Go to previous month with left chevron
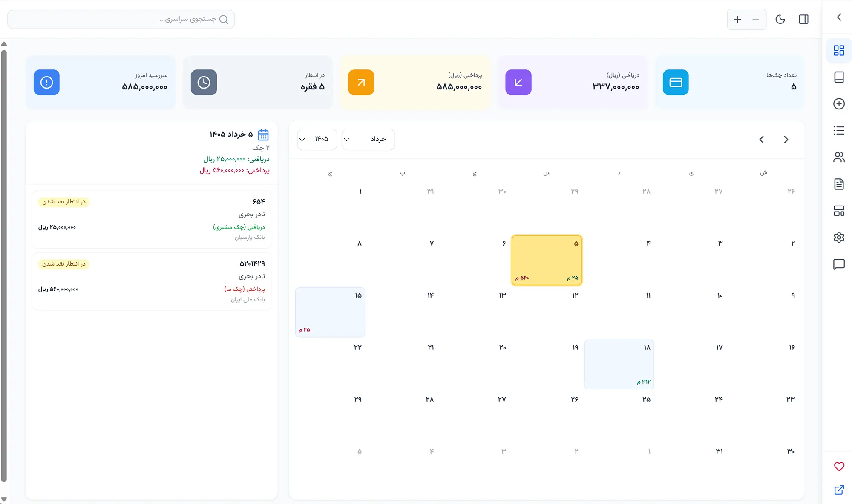852x504 pixels. pyautogui.click(x=762, y=140)
